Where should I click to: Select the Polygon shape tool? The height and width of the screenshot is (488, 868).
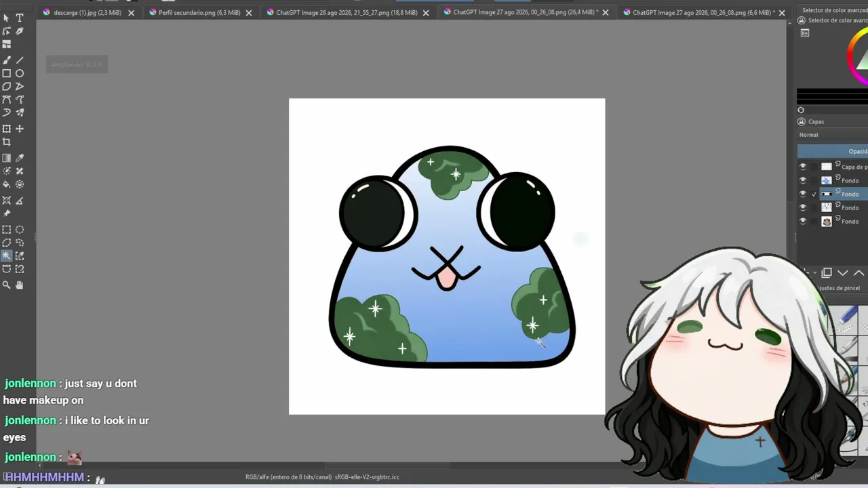click(x=7, y=87)
